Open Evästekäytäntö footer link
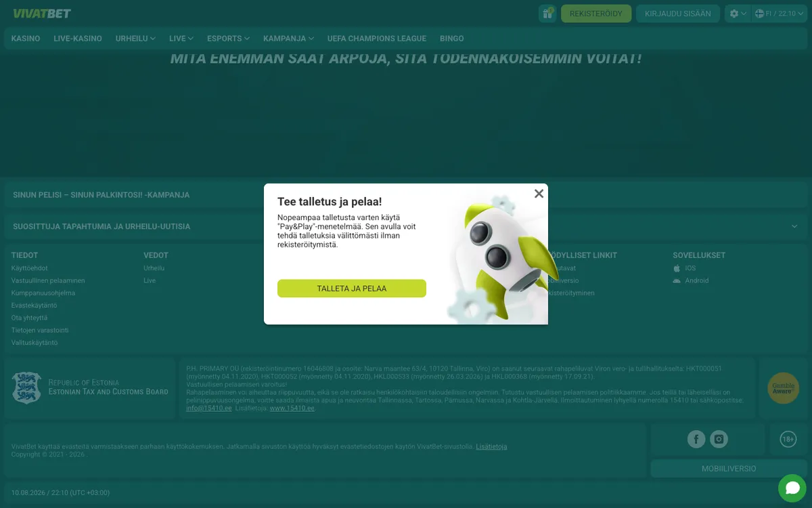812x508 pixels. coord(35,305)
